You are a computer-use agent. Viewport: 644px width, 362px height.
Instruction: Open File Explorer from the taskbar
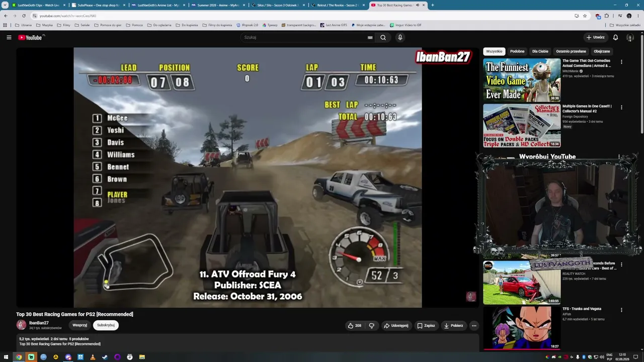tap(142, 357)
